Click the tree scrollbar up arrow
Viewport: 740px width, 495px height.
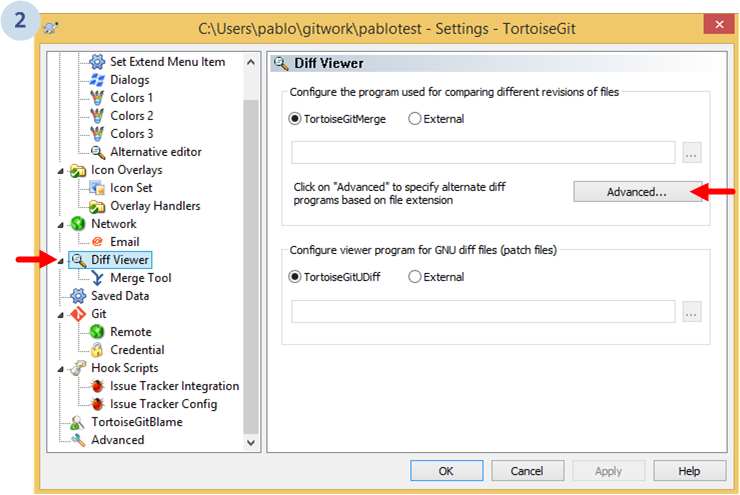251,62
